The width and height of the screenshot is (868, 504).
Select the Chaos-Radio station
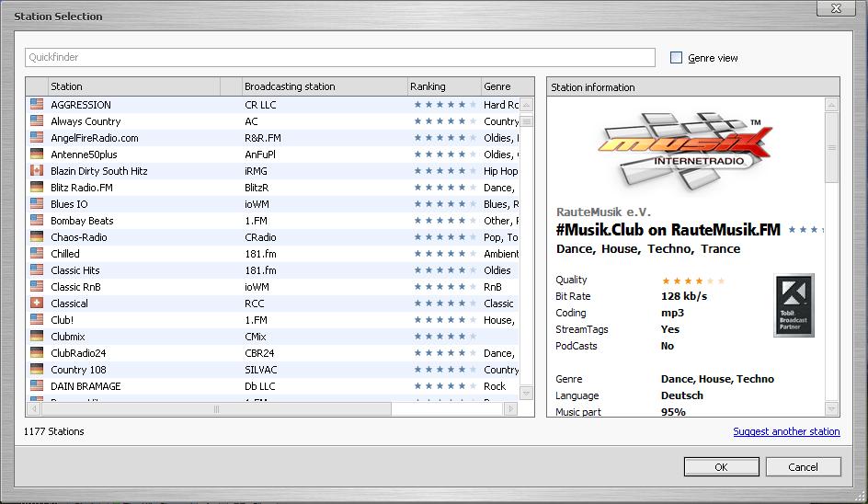click(x=273, y=237)
